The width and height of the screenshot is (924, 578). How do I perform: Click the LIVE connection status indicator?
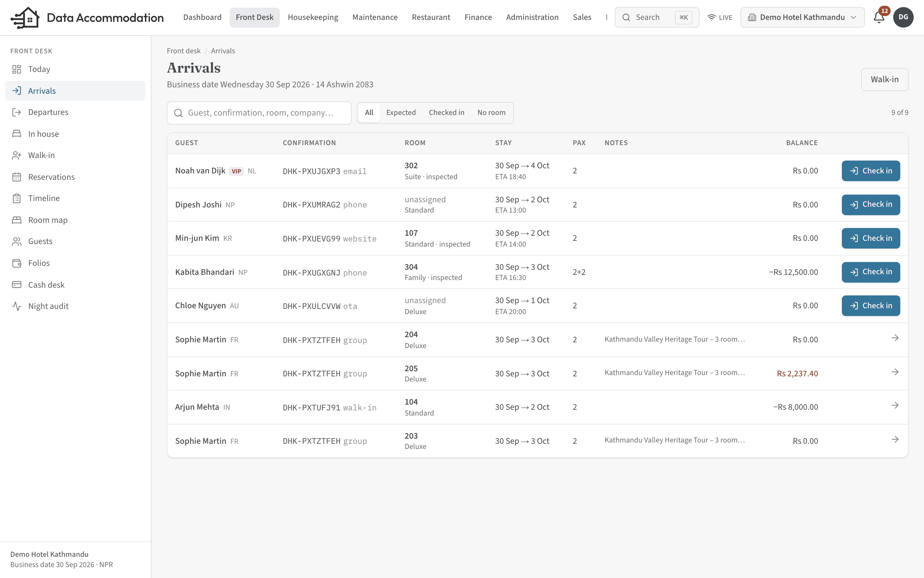coord(720,17)
